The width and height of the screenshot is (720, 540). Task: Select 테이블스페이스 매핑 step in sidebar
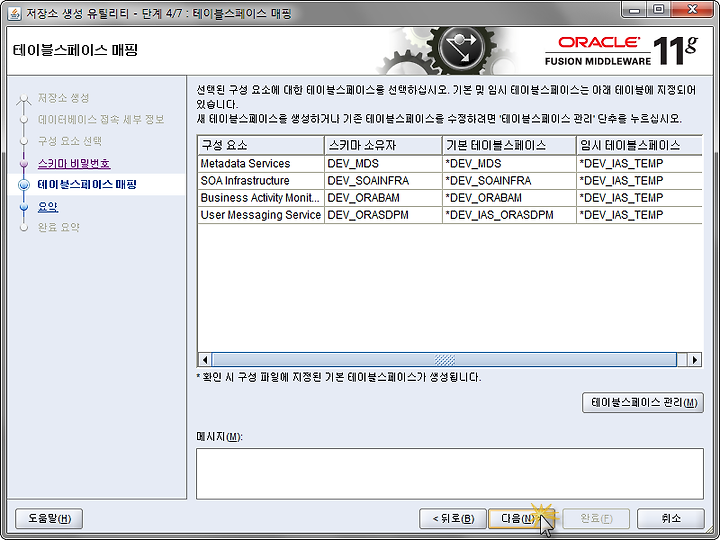coord(87,185)
